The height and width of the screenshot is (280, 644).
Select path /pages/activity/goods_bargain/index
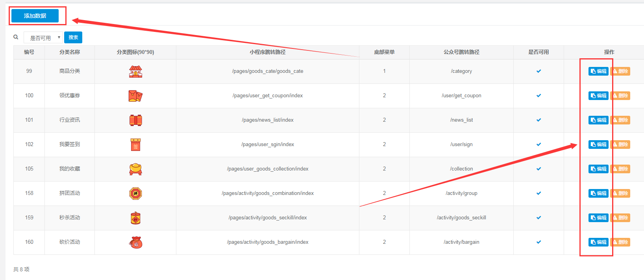[x=268, y=242]
